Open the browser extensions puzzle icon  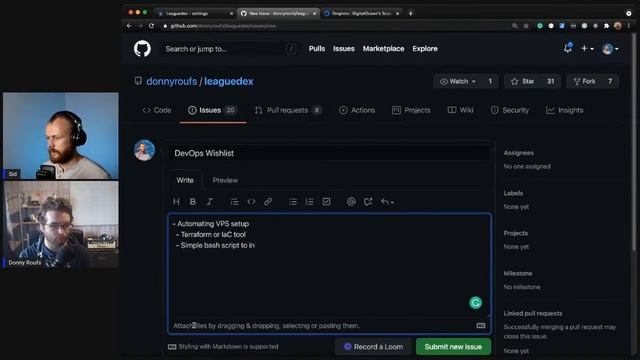click(607, 26)
